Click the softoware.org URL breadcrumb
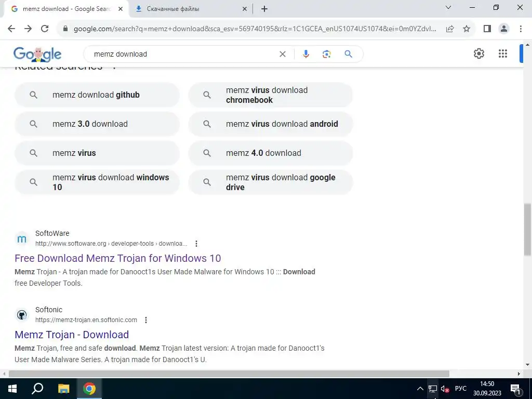 click(111, 244)
